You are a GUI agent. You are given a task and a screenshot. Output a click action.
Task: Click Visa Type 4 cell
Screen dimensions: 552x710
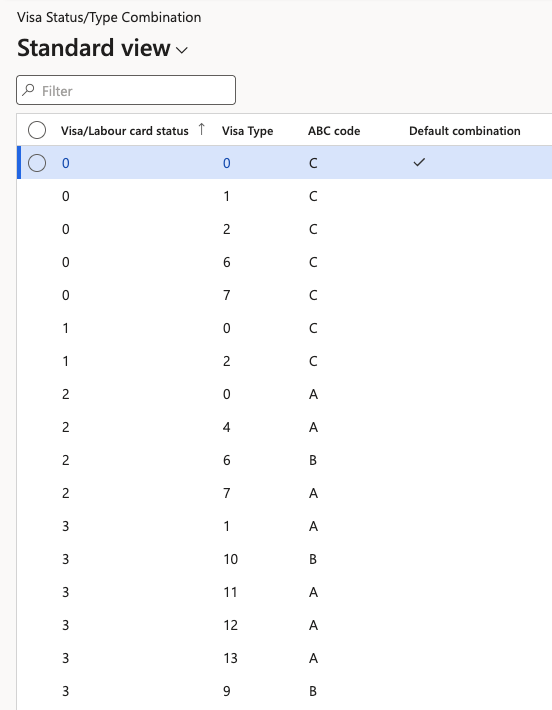(x=226, y=427)
